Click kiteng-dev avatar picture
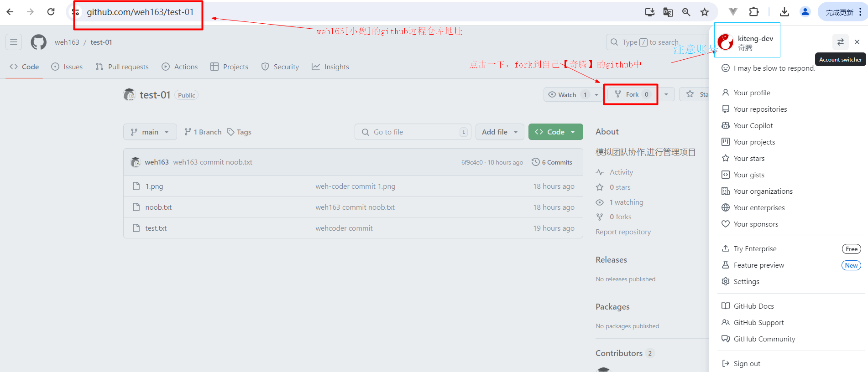The height and width of the screenshot is (372, 868). coord(726,42)
